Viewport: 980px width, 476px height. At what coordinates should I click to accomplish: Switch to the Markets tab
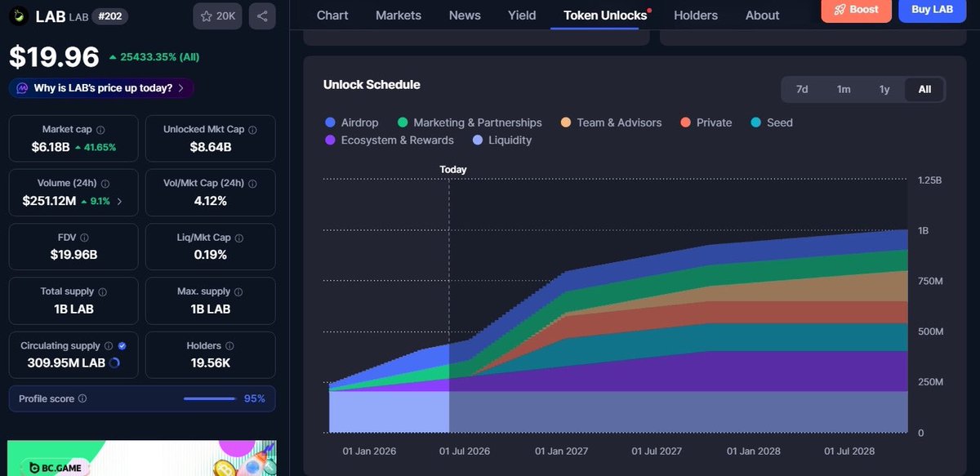pyautogui.click(x=399, y=15)
